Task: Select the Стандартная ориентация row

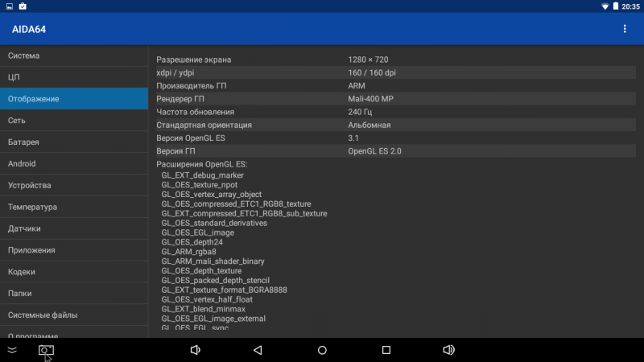Action: [396, 125]
